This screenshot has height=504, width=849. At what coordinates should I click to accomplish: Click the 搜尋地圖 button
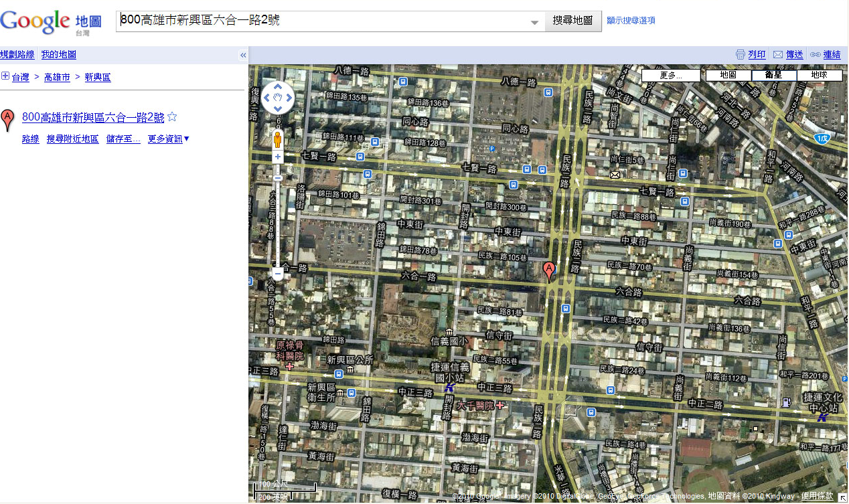point(573,21)
